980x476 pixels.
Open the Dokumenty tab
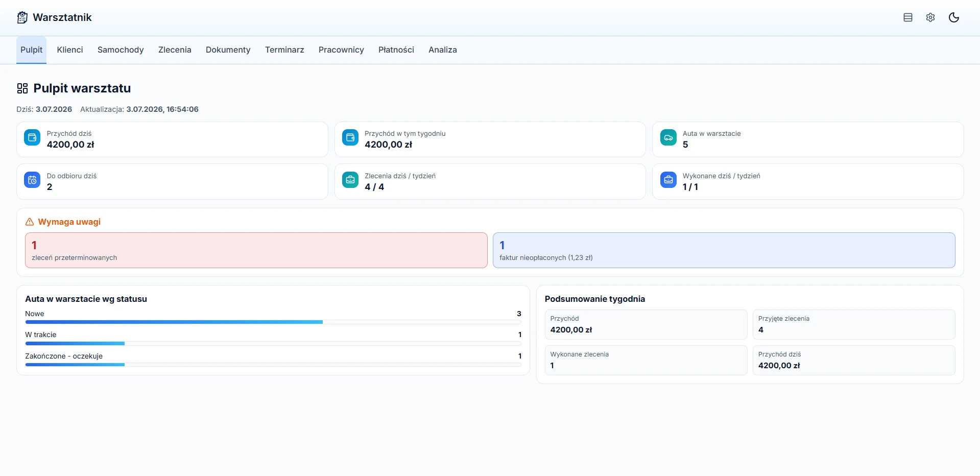pos(228,50)
